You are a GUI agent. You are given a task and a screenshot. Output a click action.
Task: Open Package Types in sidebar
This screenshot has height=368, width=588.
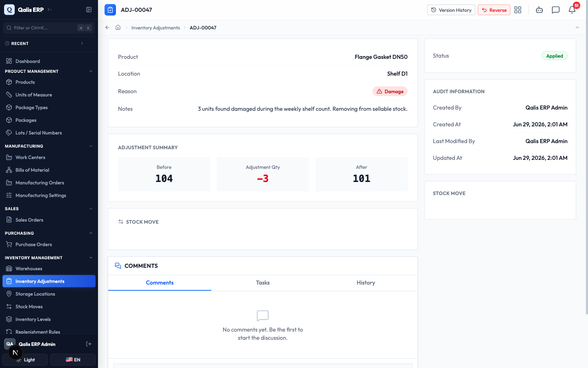tap(49, 108)
